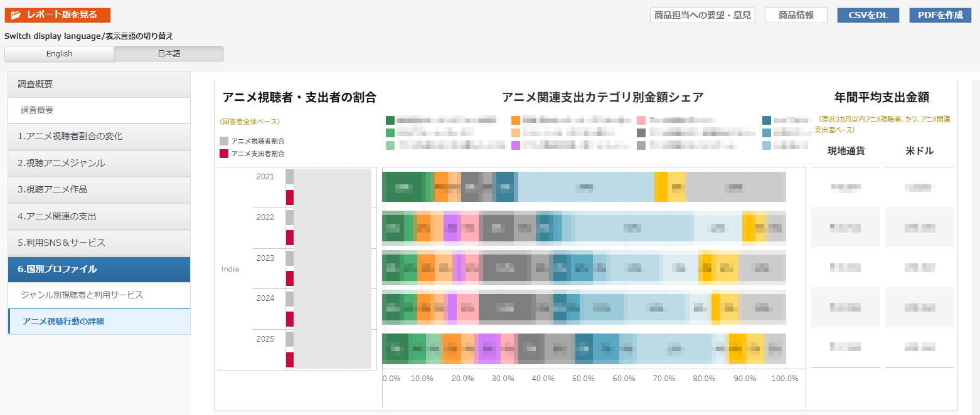Click the pink legend swatch

[x=641, y=120]
